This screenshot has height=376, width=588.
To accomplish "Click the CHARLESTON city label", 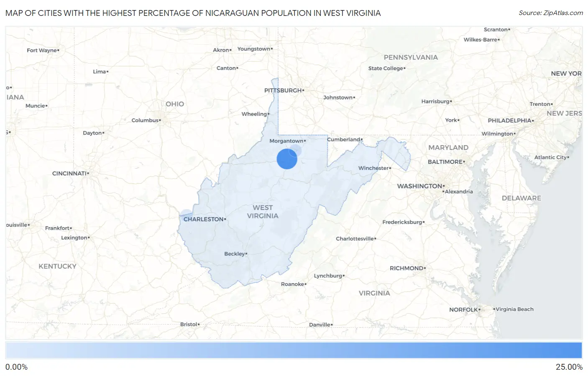I will pyautogui.click(x=204, y=219).
